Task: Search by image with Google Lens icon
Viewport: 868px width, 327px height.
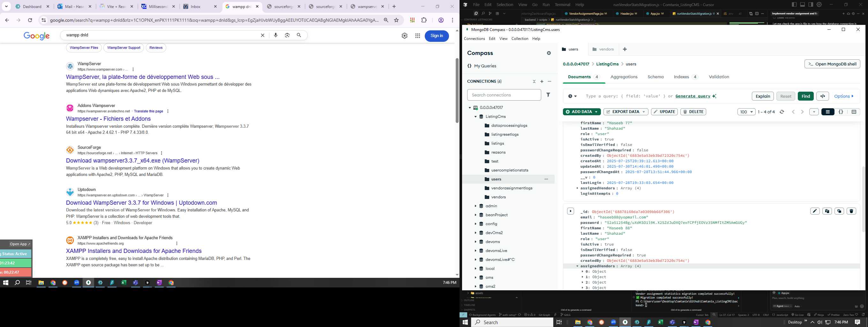Action: pyautogui.click(x=287, y=35)
